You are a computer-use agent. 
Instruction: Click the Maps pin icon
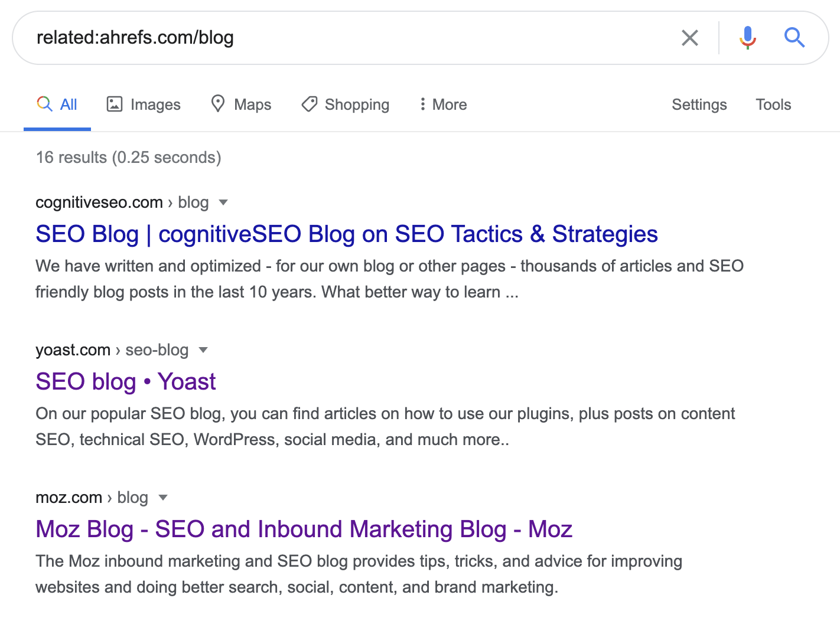pos(218,104)
